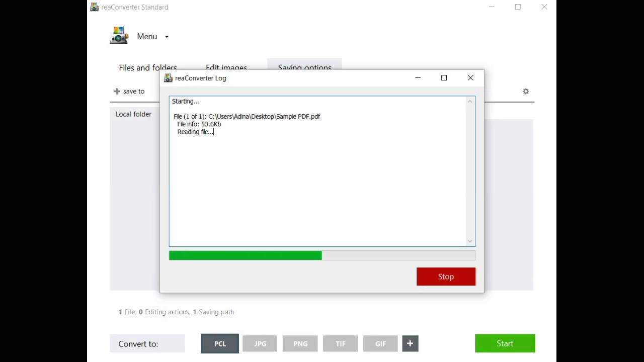Click the green conversion progress bar
Image resolution: width=644 pixels, height=362 pixels.
pyautogui.click(x=322, y=255)
